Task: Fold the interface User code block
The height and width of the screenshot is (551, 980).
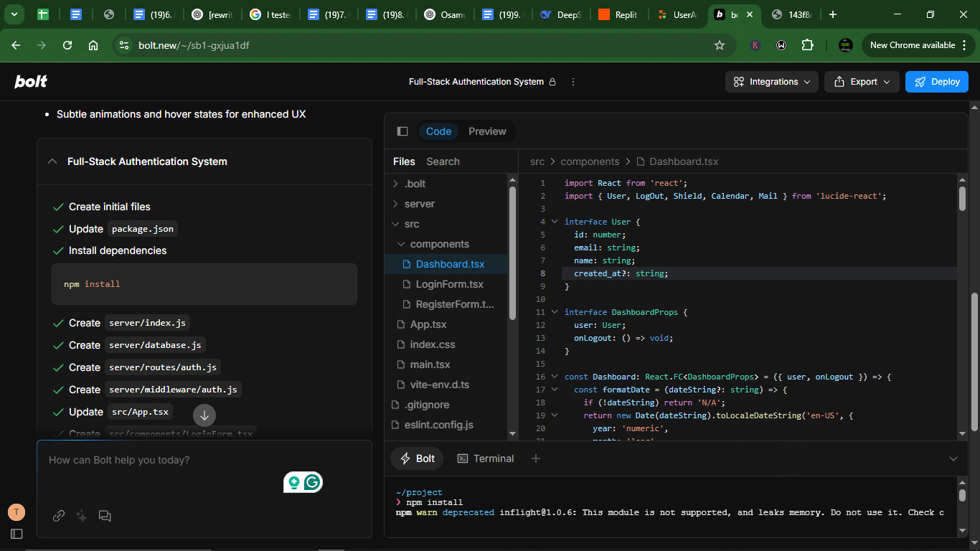Action: (555, 222)
